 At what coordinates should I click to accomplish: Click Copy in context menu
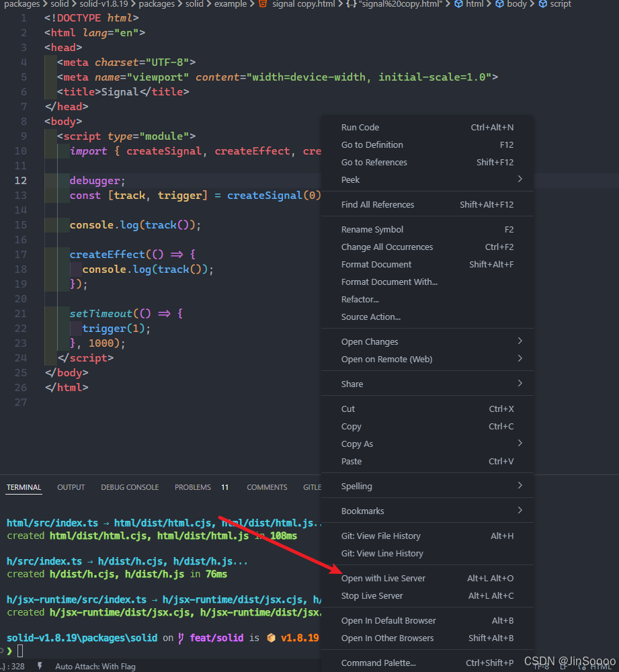coord(427,427)
